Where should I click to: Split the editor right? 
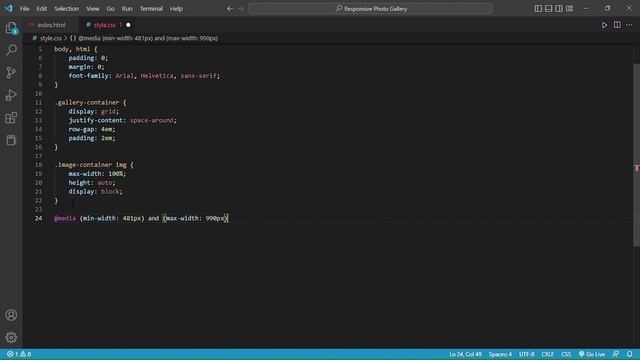pyautogui.click(x=617, y=25)
